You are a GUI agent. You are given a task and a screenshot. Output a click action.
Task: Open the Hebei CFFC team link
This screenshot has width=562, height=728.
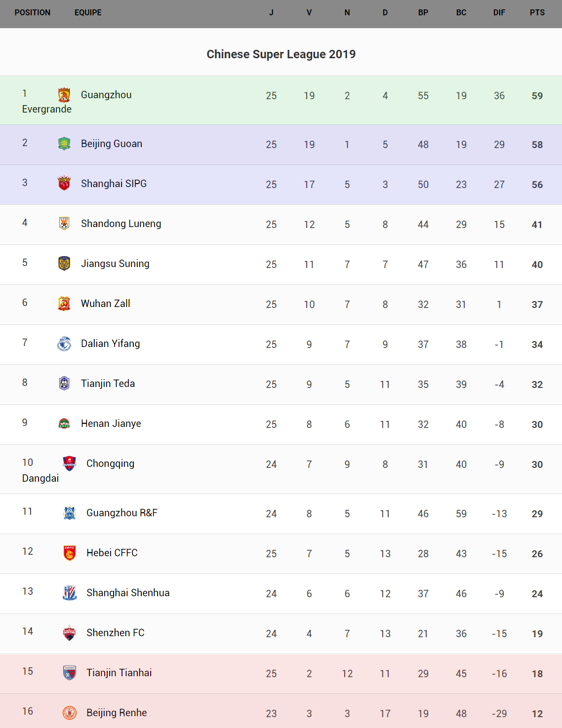pos(112,553)
